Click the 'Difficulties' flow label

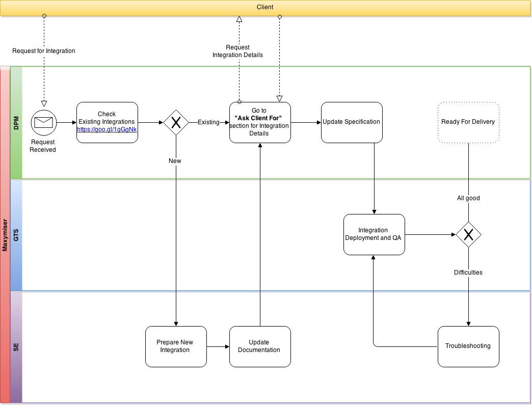point(468,273)
